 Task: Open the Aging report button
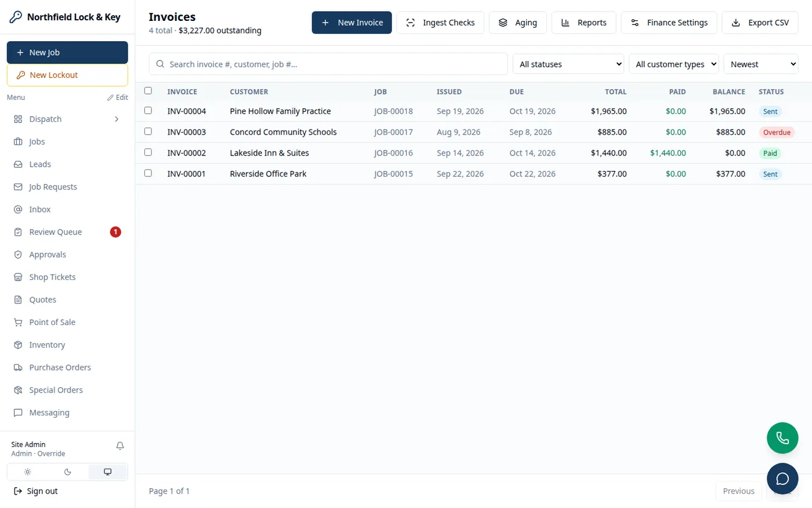pyautogui.click(x=518, y=23)
